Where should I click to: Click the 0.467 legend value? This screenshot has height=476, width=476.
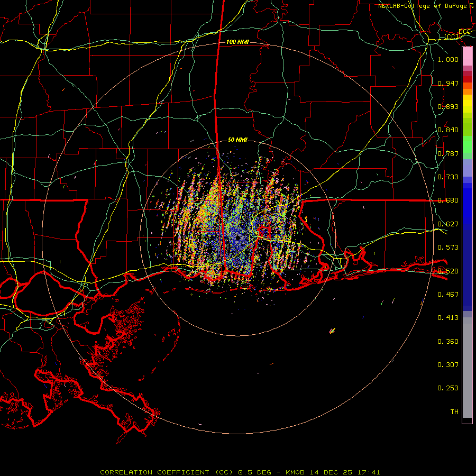click(x=448, y=294)
